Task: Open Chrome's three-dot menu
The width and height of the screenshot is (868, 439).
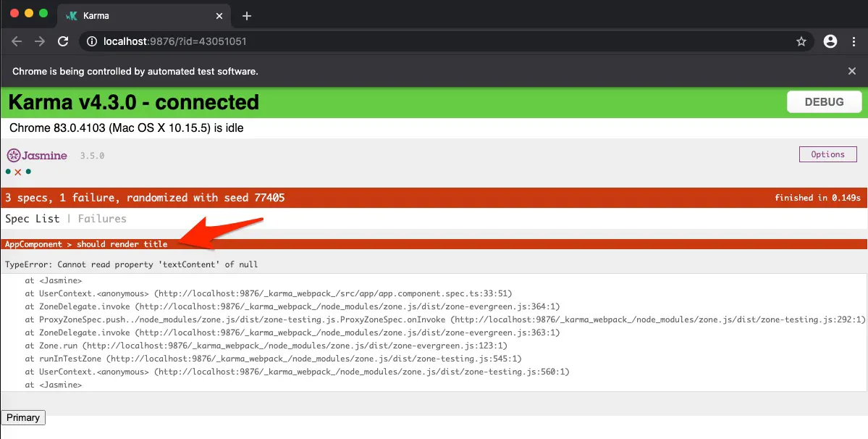Action: click(854, 41)
